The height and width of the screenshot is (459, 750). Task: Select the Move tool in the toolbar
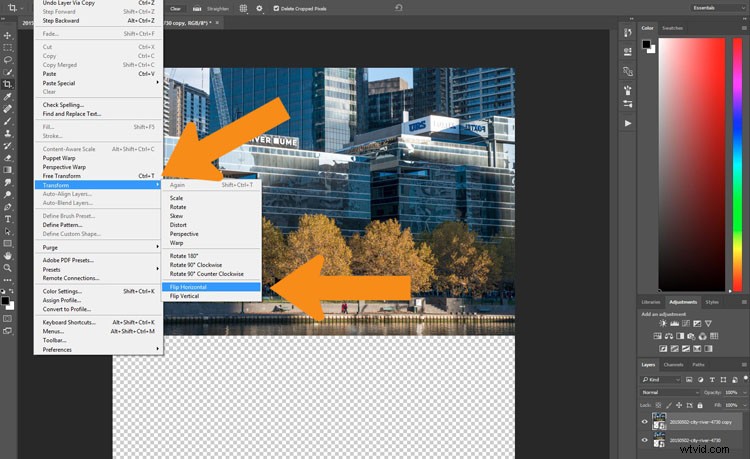[8, 35]
